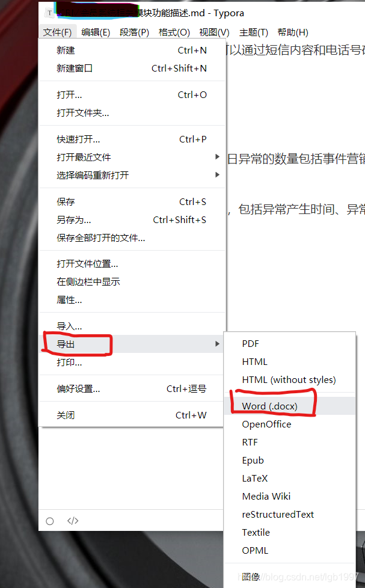Click the Typora app icon in title bar
Image resolution: width=365 pixels, height=588 pixels.
(x=49, y=13)
